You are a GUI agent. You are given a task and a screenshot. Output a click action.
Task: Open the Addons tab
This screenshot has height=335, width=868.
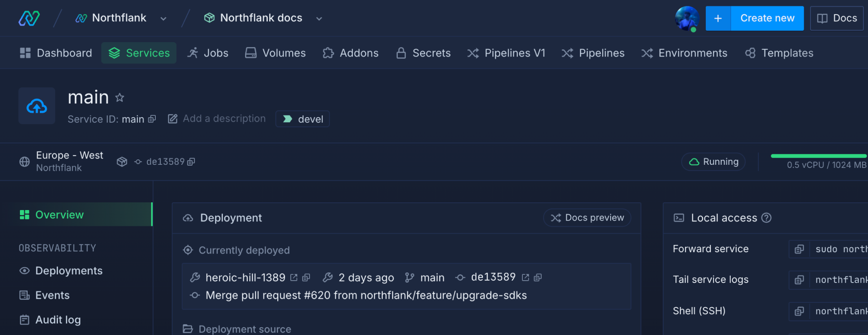click(351, 53)
